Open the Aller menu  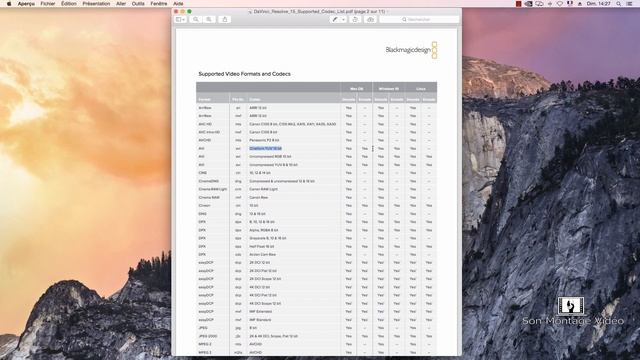[x=121, y=4]
